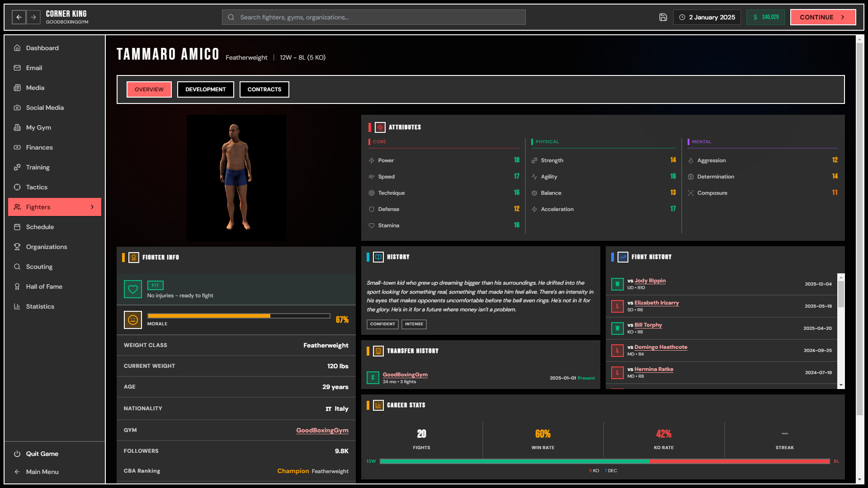Click the heart icon next to fitness status
The image size is (868, 488).
[x=132, y=289]
